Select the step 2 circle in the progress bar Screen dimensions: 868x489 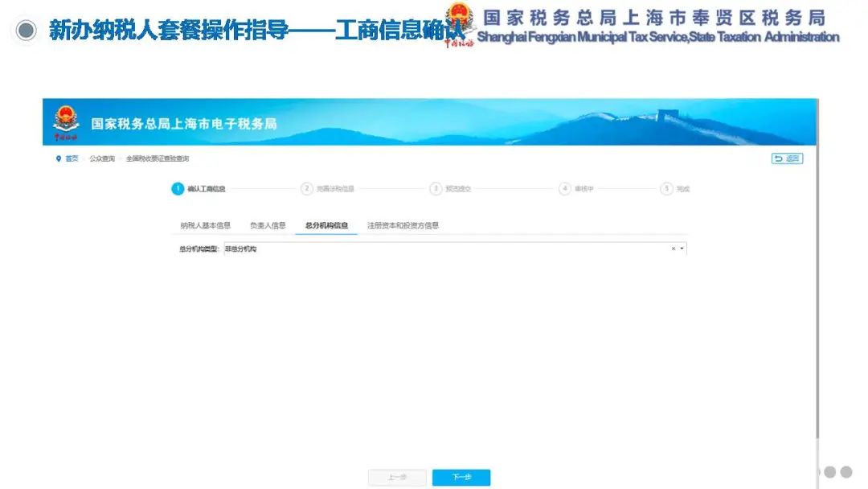307,189
